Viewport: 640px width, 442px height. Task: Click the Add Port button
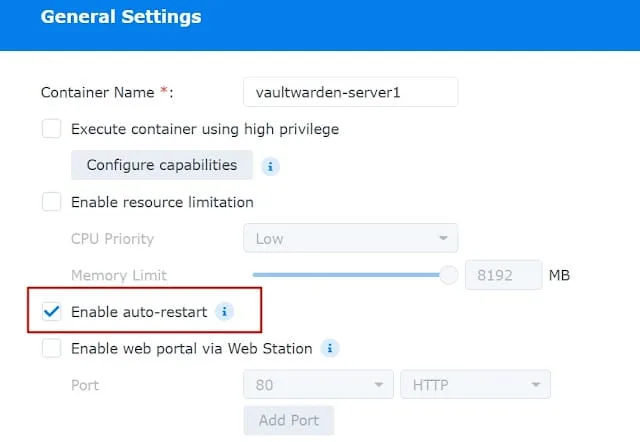coord(289,420)
